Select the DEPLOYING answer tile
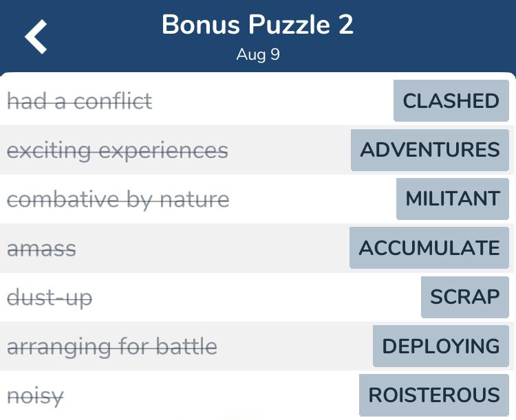Viewport: 516px width, 420px height. click(441, 346)
